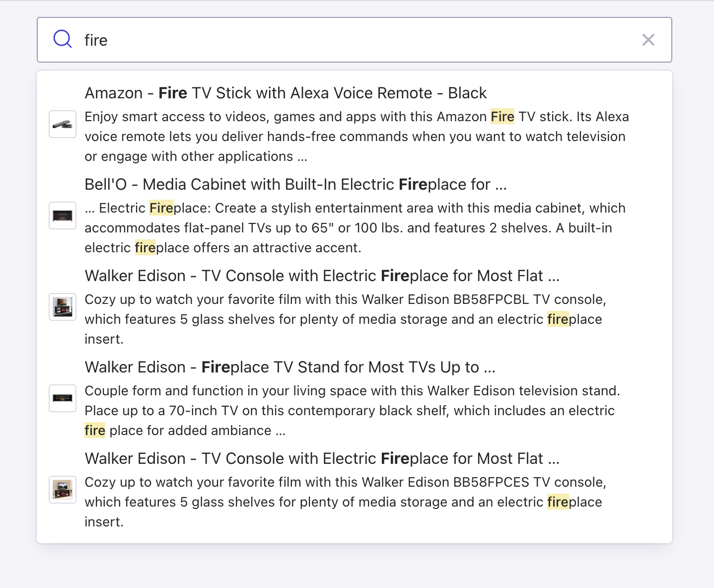Click the Walker Edison BB58FPCES console thumbnail

62,490
